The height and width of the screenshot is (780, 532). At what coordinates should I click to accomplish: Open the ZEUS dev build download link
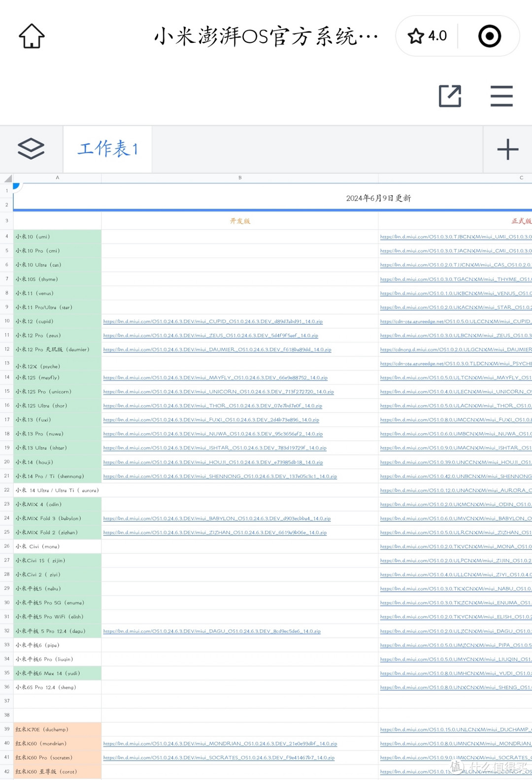211,336
